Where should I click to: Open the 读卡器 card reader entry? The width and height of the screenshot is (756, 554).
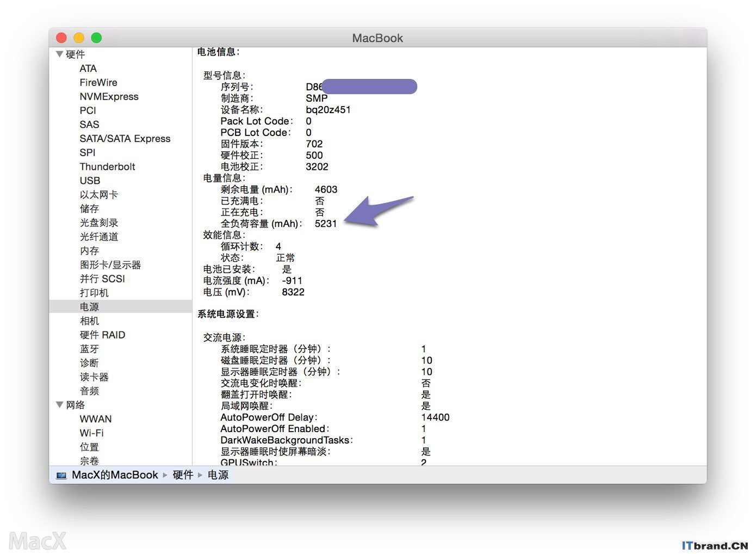point(94,377)
